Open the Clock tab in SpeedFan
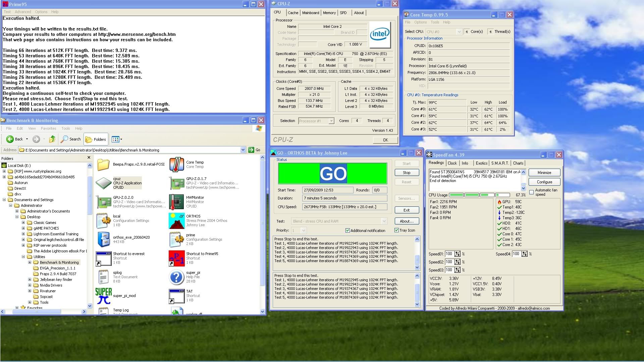The height and width of the screenshot is (362, 644). [x=452, y=163]
